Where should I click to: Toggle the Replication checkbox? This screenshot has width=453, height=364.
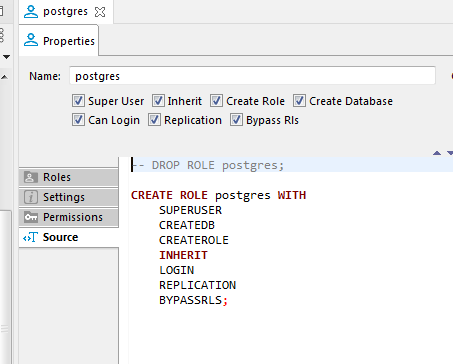tap(154, 120)
